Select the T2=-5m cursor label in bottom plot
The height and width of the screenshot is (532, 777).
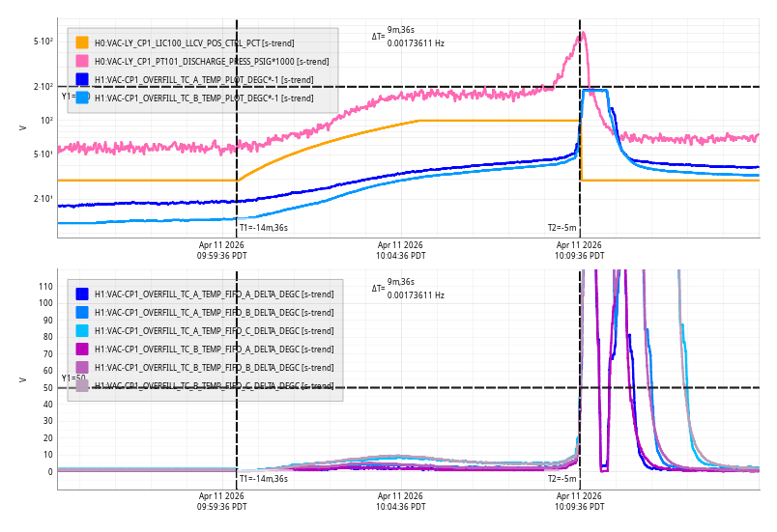561,478
